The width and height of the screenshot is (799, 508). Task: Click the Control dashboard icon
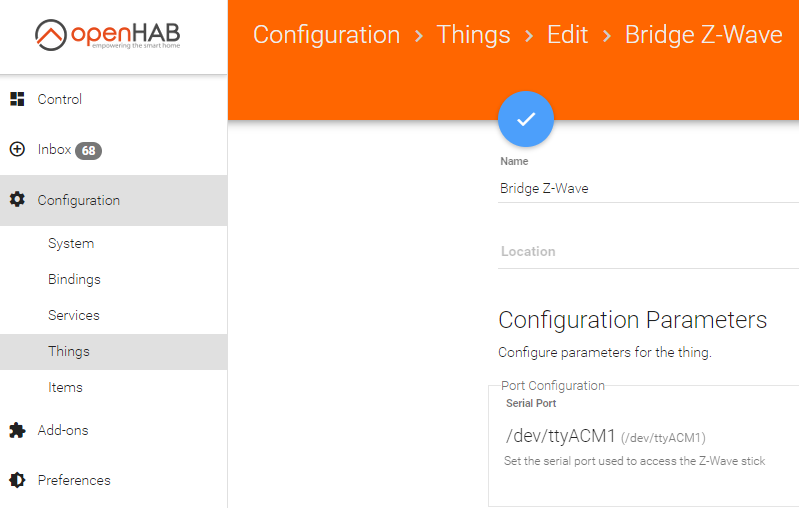[x=17, y=99]
